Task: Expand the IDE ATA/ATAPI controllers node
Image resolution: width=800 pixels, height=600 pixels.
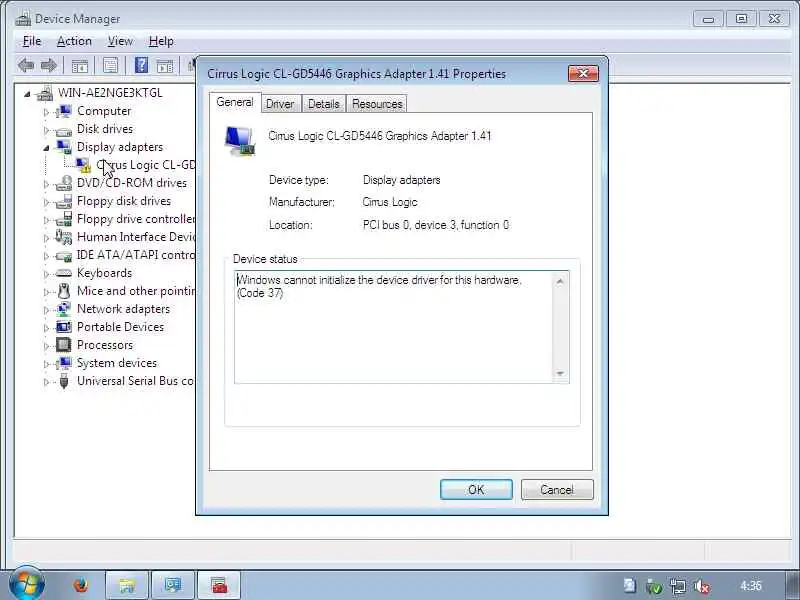Action: 46,256
